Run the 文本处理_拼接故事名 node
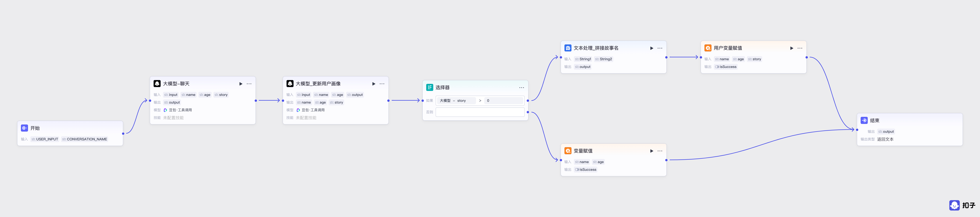Image resolution: width=980 pixels, height=217 pixels. tap(651, 48)
